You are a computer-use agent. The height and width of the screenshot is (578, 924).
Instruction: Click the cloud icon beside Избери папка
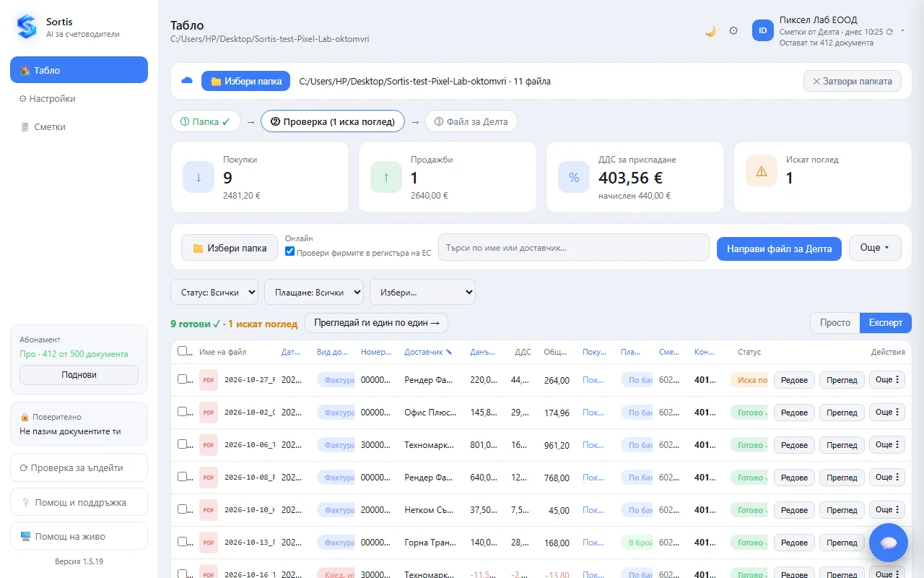187,80
